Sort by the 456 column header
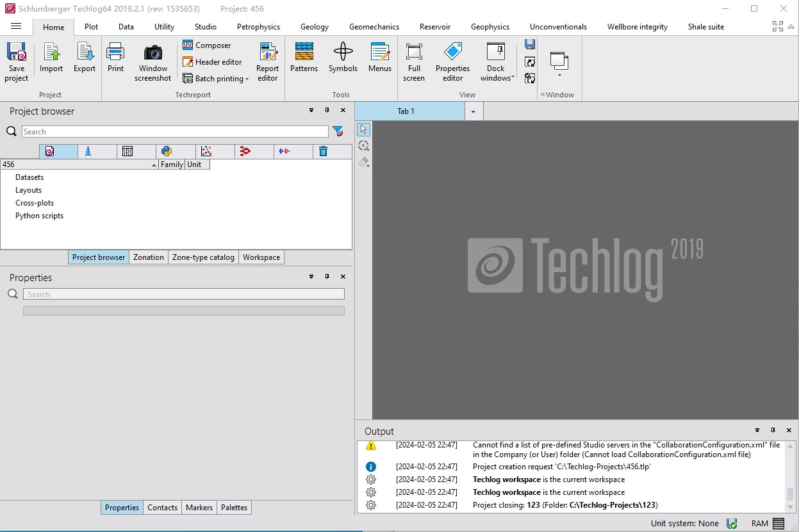The image size is (799, 532). (79, 165)
